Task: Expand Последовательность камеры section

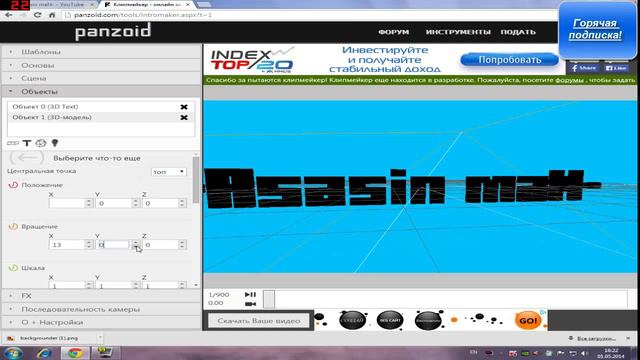Action: pos(101,309)
